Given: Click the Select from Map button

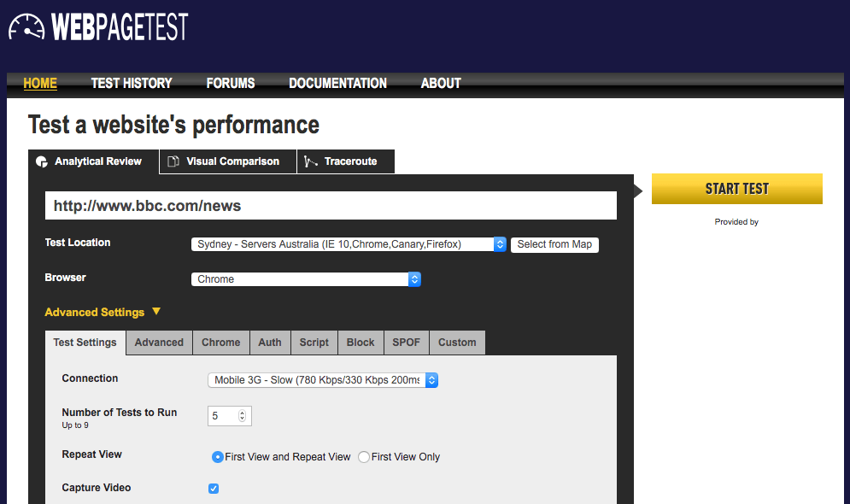Looking at the screenshot, I should 554,244.
